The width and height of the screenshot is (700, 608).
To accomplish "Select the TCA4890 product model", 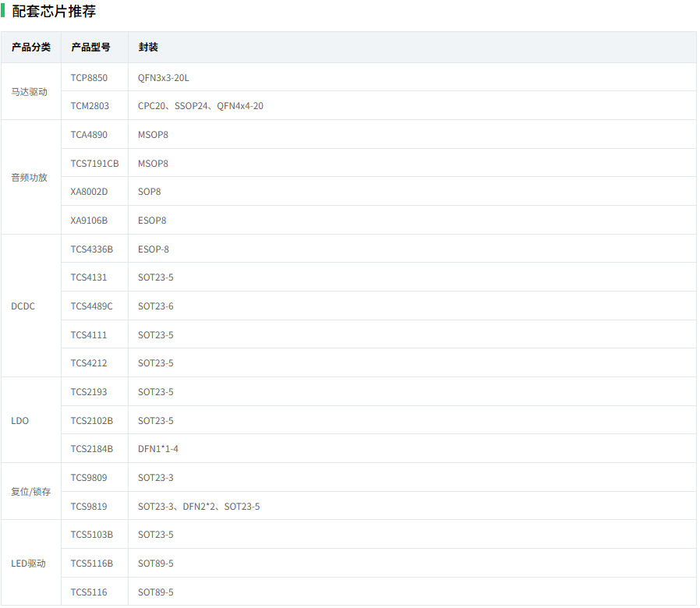I will click(x=89, y=135).
